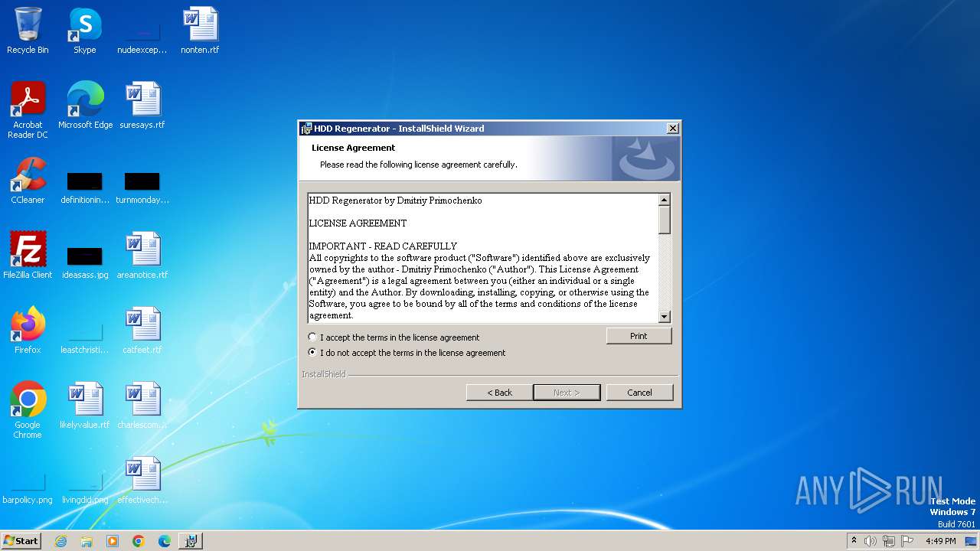The height and width of the screenshot is (551, 980).
Task: Launch the Google Chrome desktop shortcut
Action: coord(28,410)
